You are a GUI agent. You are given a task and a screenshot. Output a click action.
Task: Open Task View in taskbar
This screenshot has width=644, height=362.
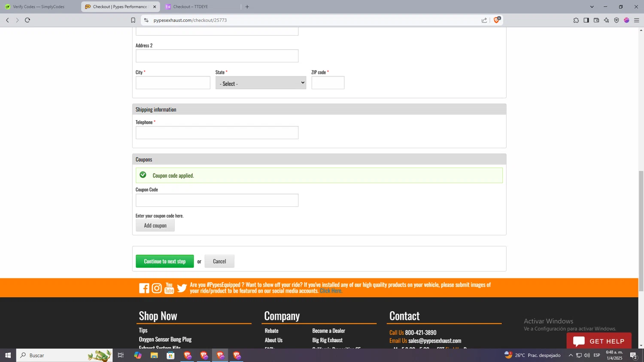pyautogui.click(x=121, y=355)
